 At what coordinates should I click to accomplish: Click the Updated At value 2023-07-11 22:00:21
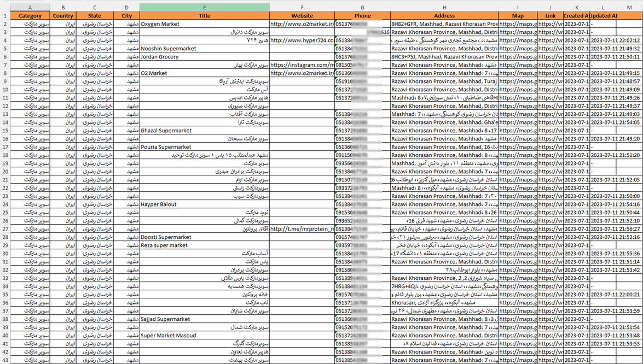coord(616,295)
